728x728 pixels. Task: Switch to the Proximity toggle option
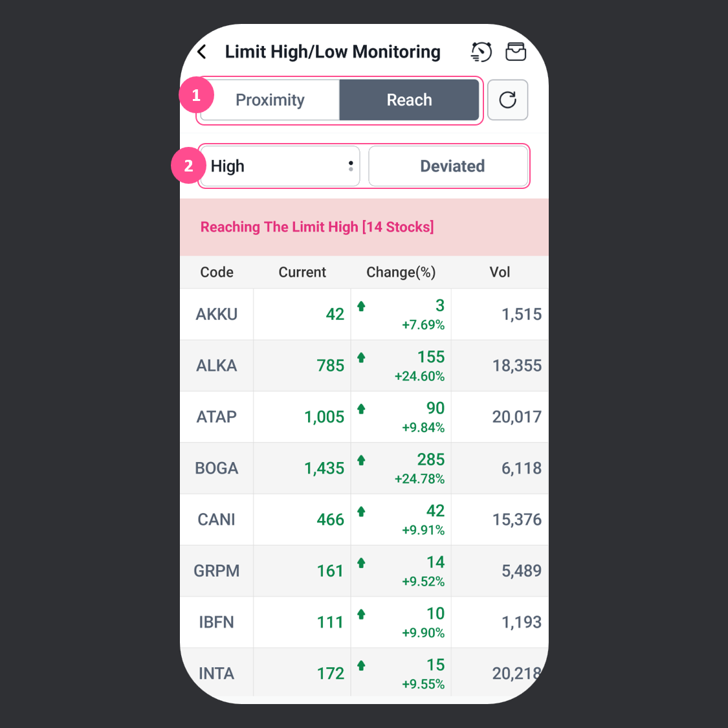(x=270, y=100)
